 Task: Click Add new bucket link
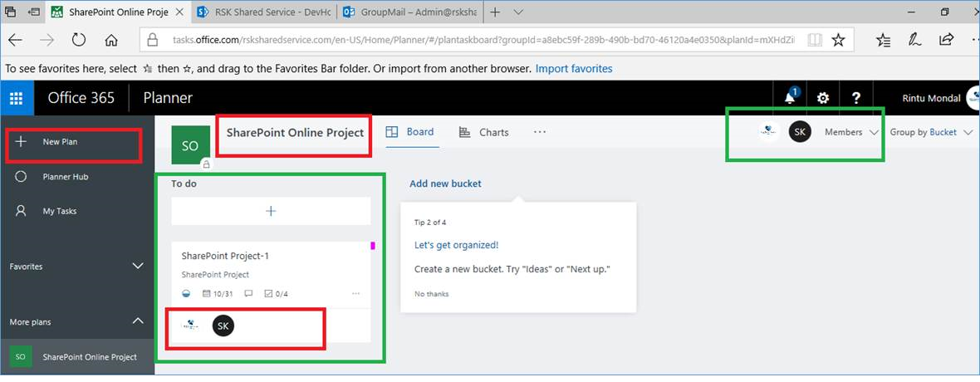coord(446,184)
